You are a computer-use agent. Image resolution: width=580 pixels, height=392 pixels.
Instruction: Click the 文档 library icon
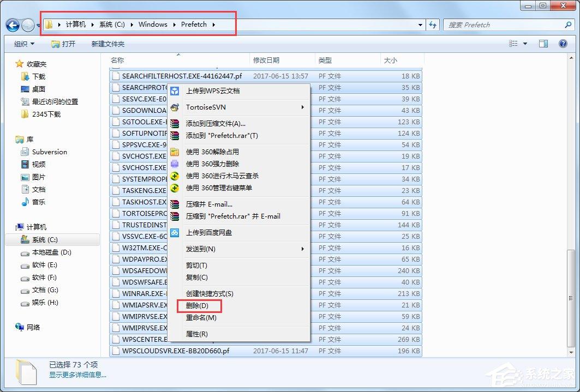(25, 190)
